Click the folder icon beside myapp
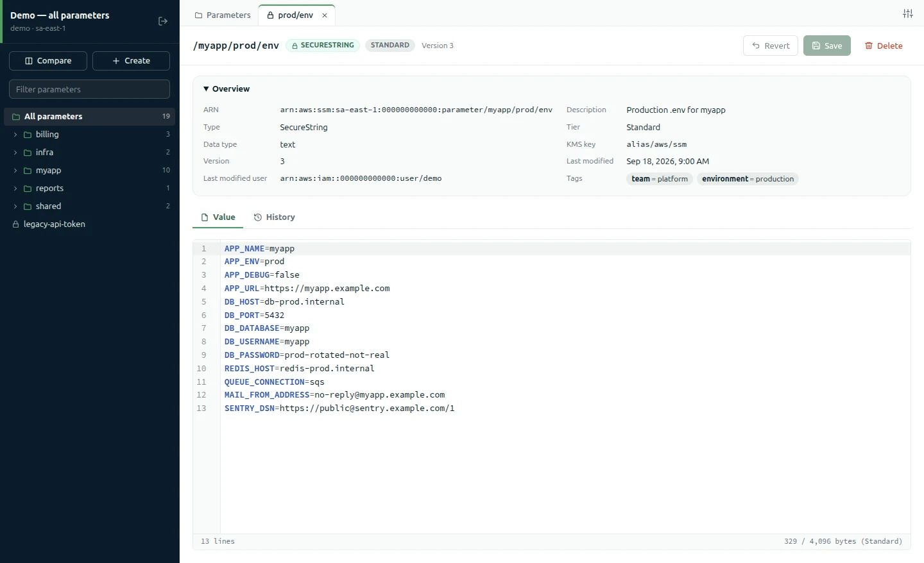The height and width of the screenshot is (563, 924). coord(28,171)
